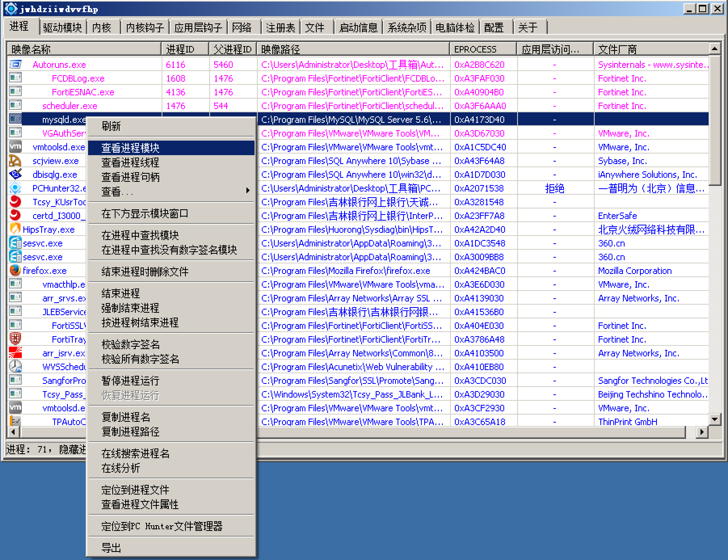Click the app icon in title bar

click(x=11, y=8)
